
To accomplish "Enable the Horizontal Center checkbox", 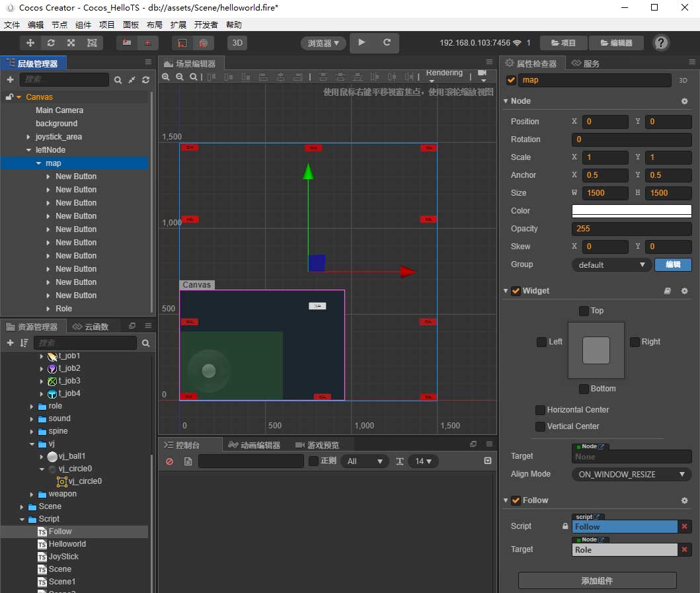I will (541, 410).
